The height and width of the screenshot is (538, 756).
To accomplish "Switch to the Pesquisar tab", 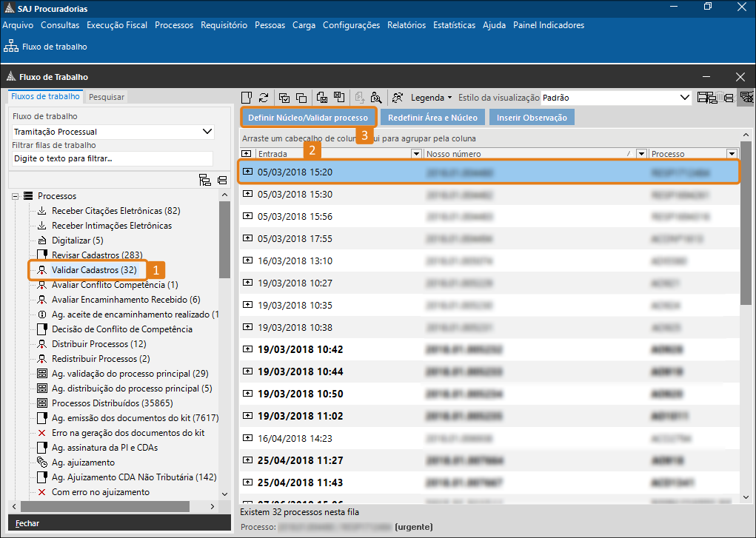I will 107,97.
